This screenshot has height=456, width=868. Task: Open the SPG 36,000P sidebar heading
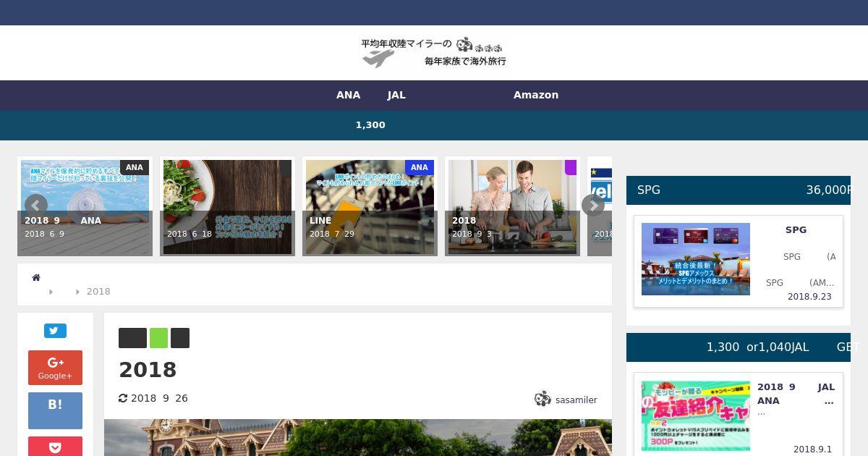[x=739, y=190]
